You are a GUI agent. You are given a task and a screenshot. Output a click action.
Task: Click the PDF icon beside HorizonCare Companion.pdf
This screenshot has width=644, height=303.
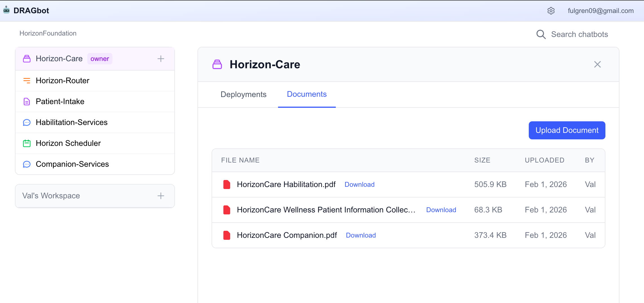[x=227, y=235]
